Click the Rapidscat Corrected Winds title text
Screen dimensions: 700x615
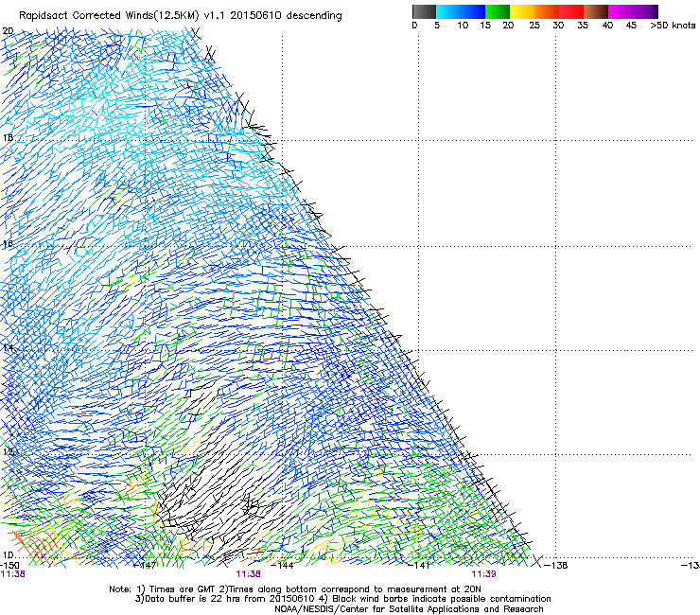tap(181, 16)
